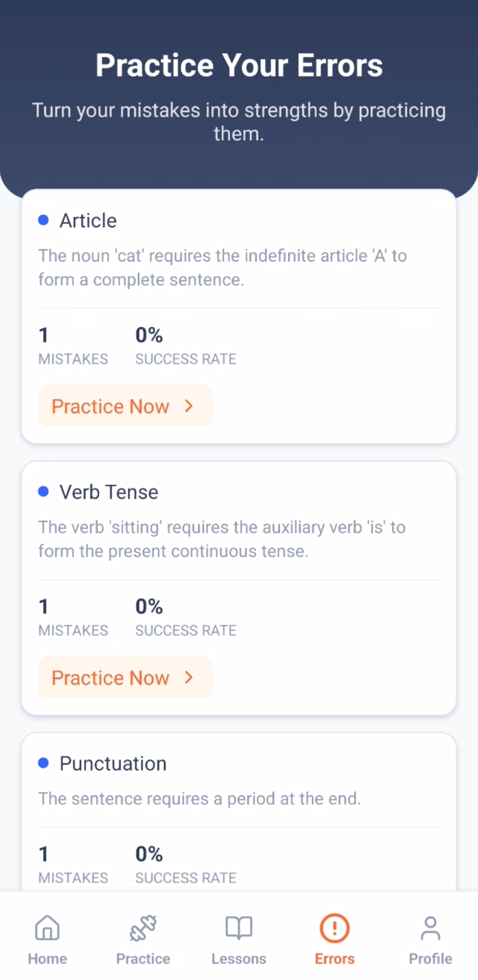Select the Verb Tense card heading

(x=109, y=492)
